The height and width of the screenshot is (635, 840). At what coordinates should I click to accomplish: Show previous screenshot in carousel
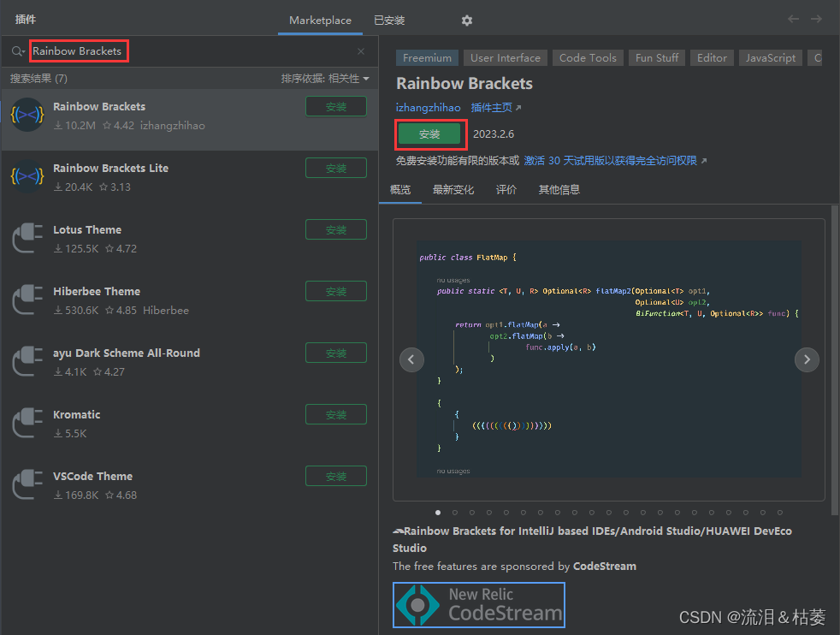click(x=411, y=359)
